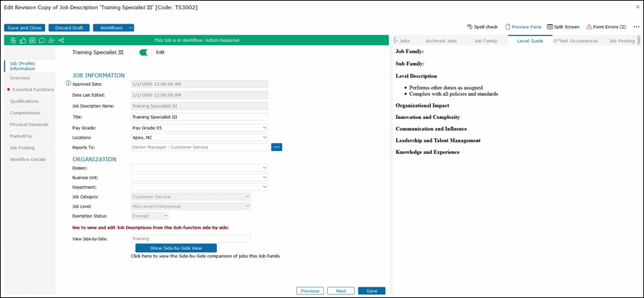Toggle the Edit switch off
Screen dimensions: 644x298
(146, 52)
